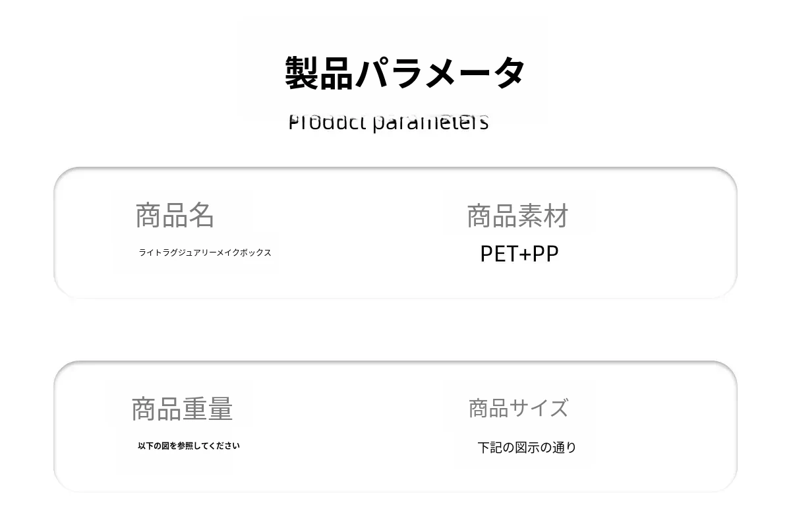Click the PET+PP material value
The width and height of the screenshot is (791, 532).
click(519, 254)
